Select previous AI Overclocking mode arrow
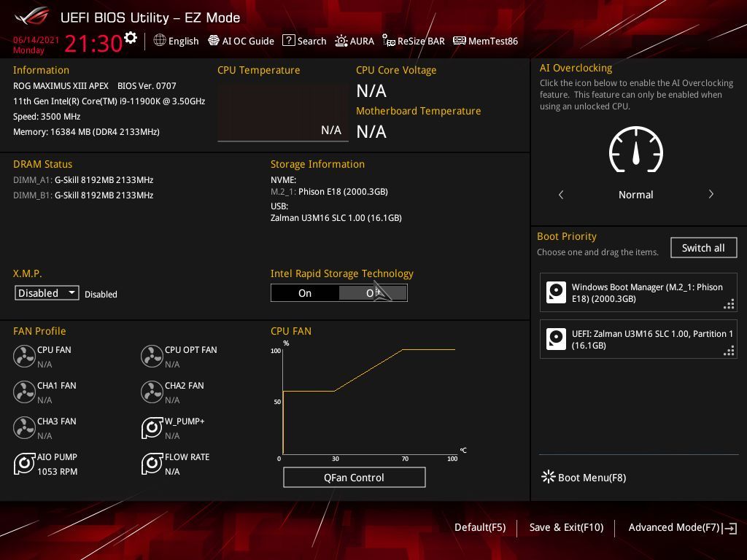The height and width of the screenshot is (560, 747). [x=561, y=194]
